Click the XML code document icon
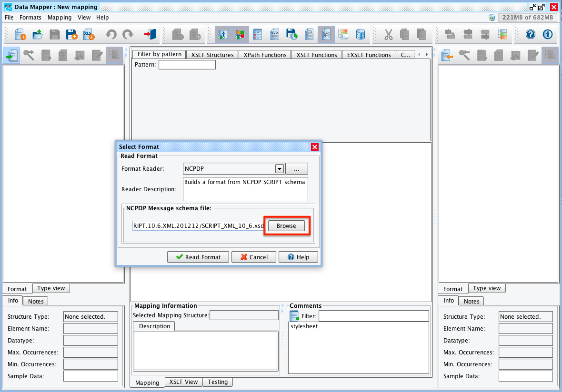Viewport: 562px width, 392px height. point(274,34)
